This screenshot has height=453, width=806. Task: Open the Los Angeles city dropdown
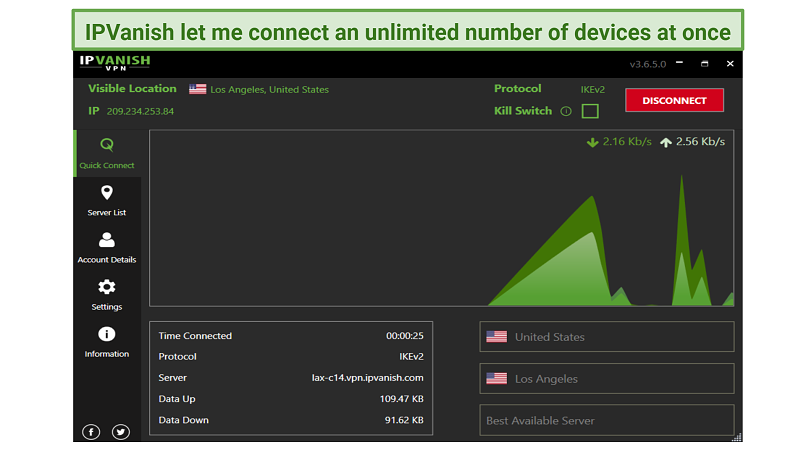[607, 379]
